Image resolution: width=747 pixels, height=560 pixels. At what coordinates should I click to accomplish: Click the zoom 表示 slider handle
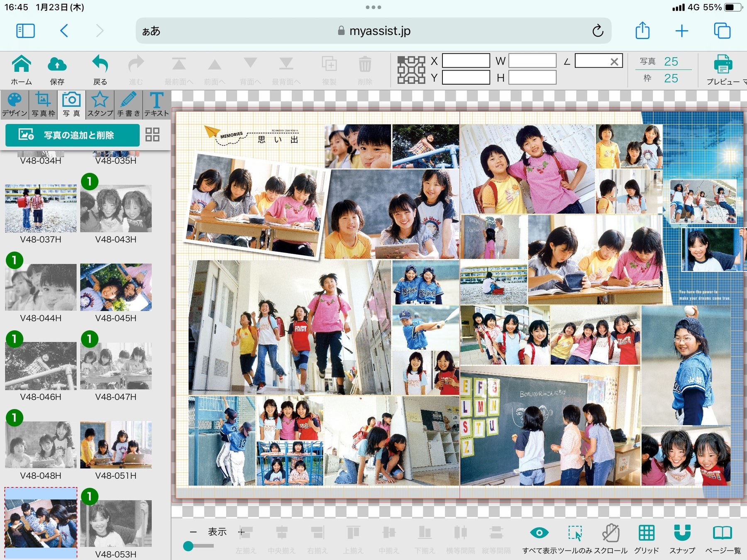188,546
